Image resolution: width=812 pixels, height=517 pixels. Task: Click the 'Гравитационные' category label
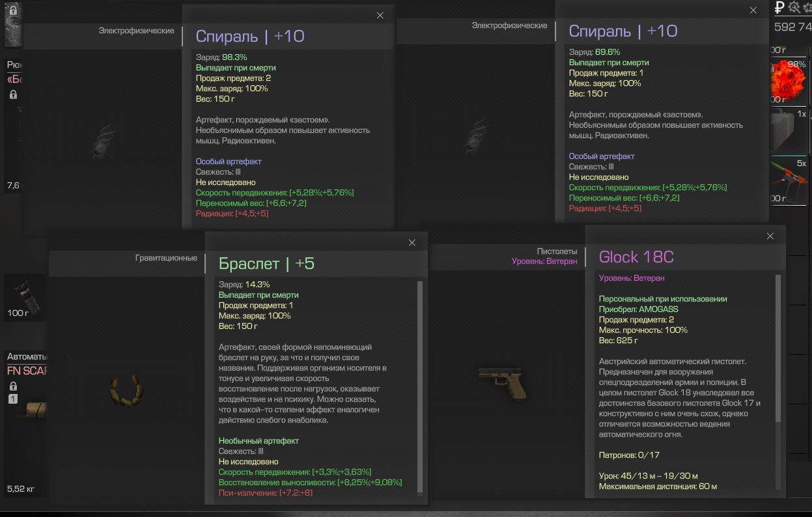coord(166,258)
